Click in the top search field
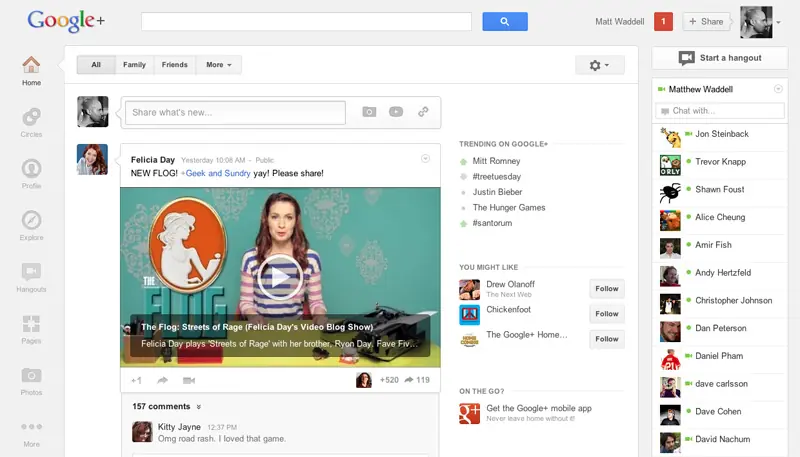800x457 pixels. coord(306,21)
